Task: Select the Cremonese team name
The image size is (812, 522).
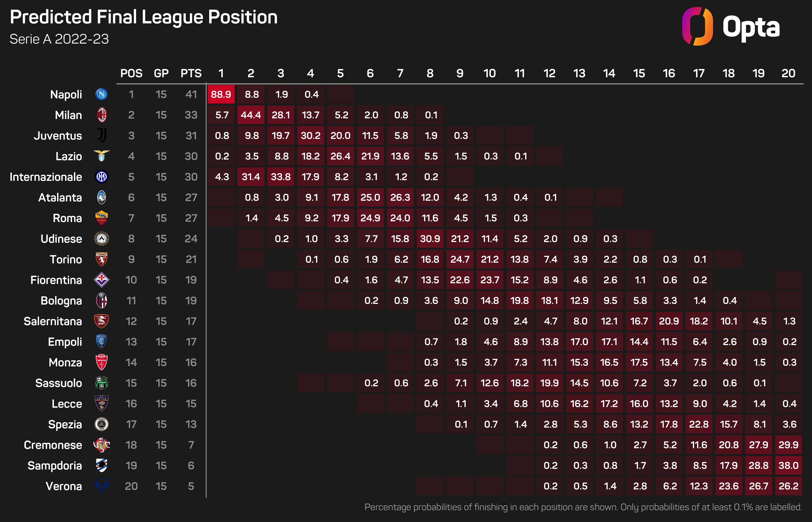Action: click(x=53, y=445)
